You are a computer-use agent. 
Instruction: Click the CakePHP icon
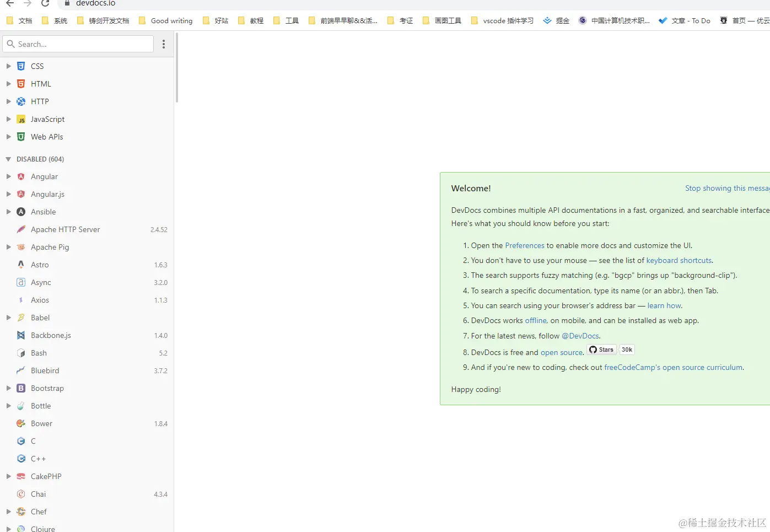[x=21, y=476]
